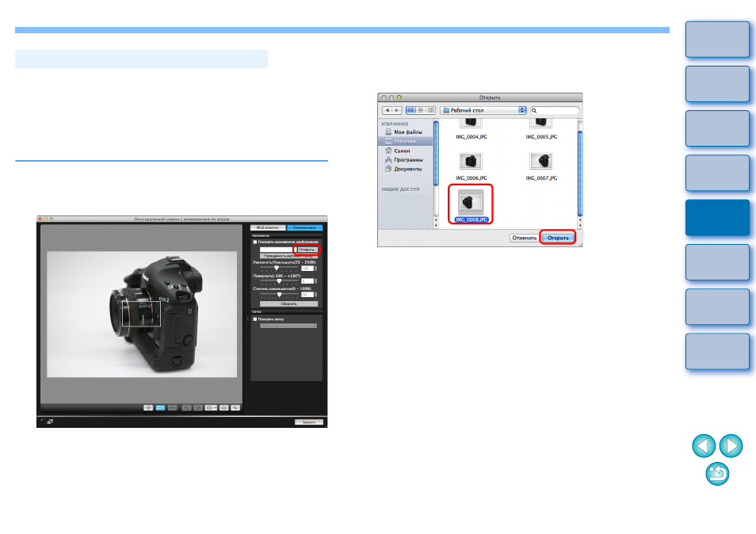This screenshot has height=534, width=756.
Task: Open the split-view layout dropdown in live view toolbar
Action: [x=211, y=408]
